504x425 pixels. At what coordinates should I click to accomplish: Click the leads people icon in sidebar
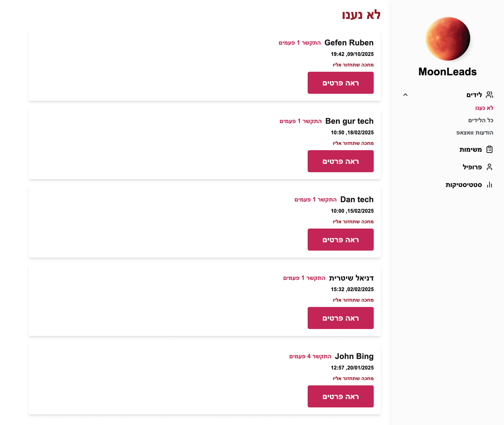point(489,95)
